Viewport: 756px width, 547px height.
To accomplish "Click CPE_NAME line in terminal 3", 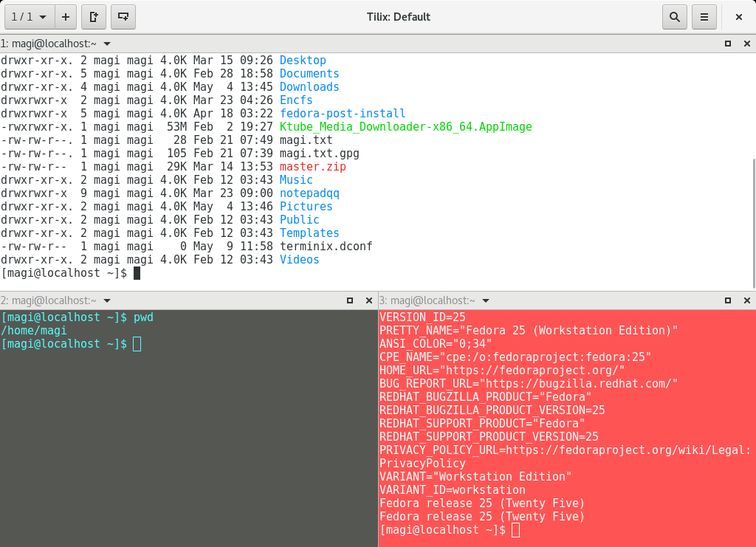I will point(515,357).
